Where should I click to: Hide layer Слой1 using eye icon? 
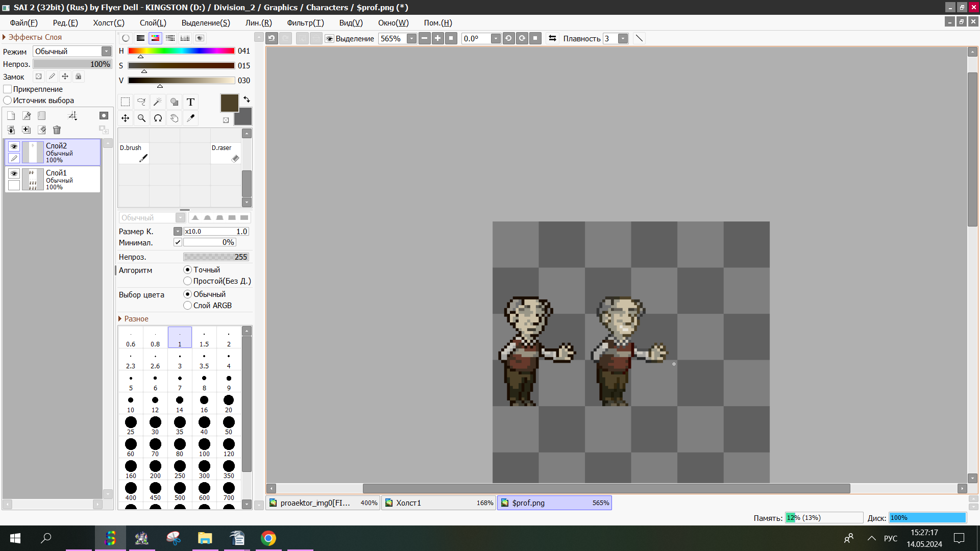[14, 173]
